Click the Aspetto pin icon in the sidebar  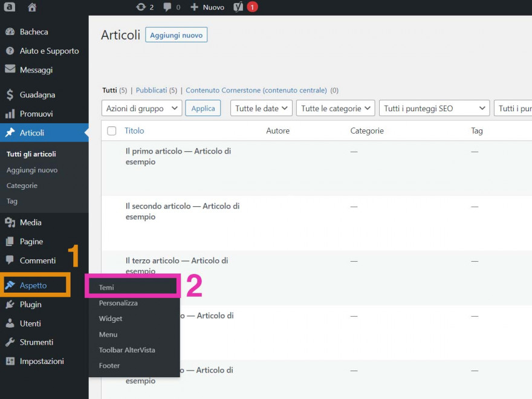point(10,285)
